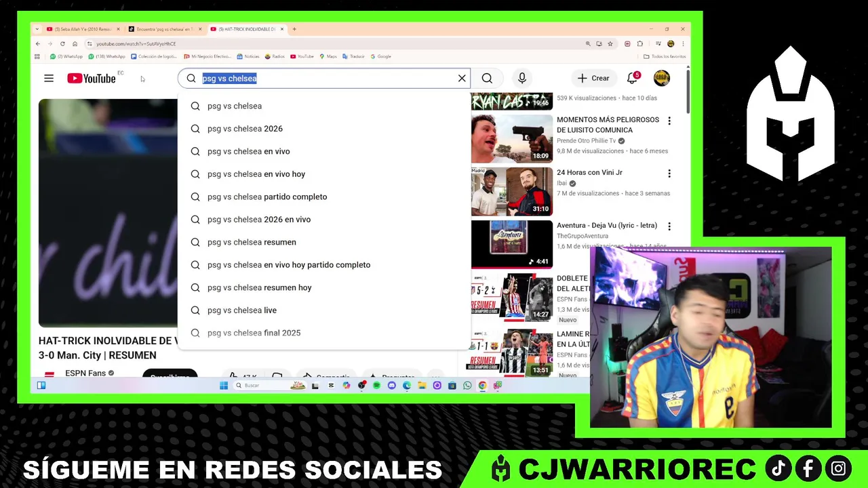Reload the page with the refresh button
This screenshot has width=868, height=488.
[62, 44]
